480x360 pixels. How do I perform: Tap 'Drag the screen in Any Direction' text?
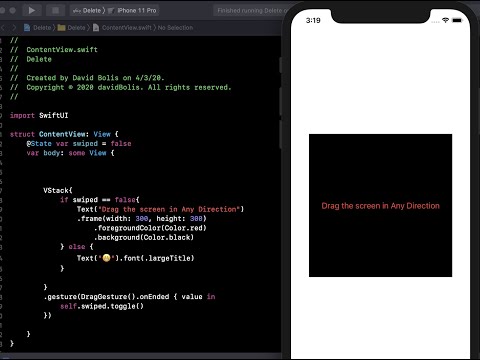point(380,206)
